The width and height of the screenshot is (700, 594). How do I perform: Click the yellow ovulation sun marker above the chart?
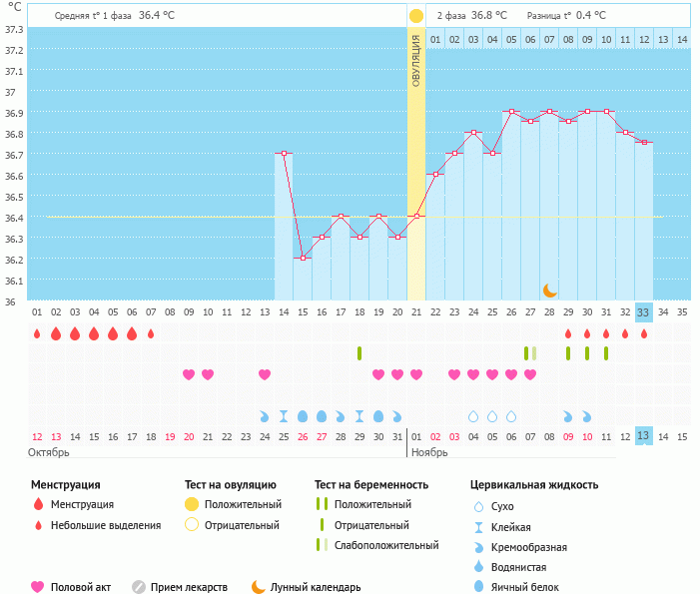415,16
